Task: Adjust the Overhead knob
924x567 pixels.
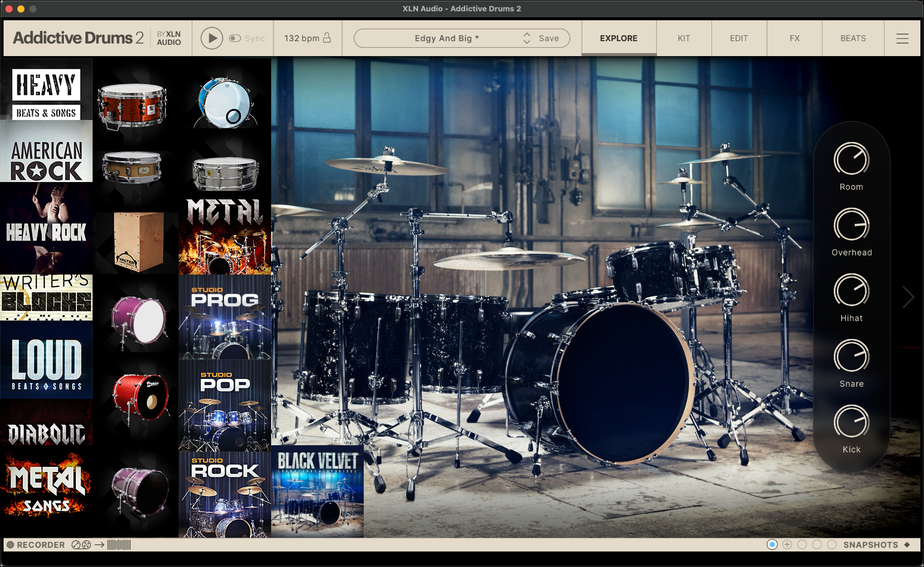Action: (x=851, y=225)
